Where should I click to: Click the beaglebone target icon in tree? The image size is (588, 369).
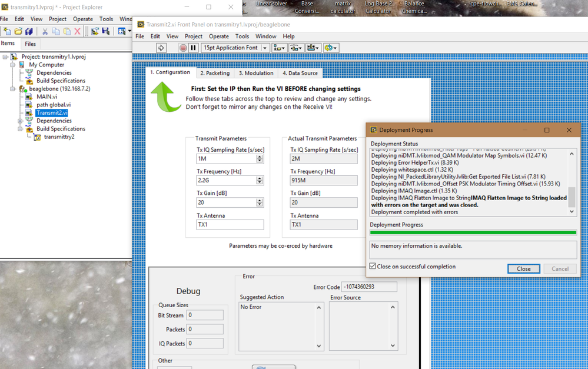click(x=23, y=89)
